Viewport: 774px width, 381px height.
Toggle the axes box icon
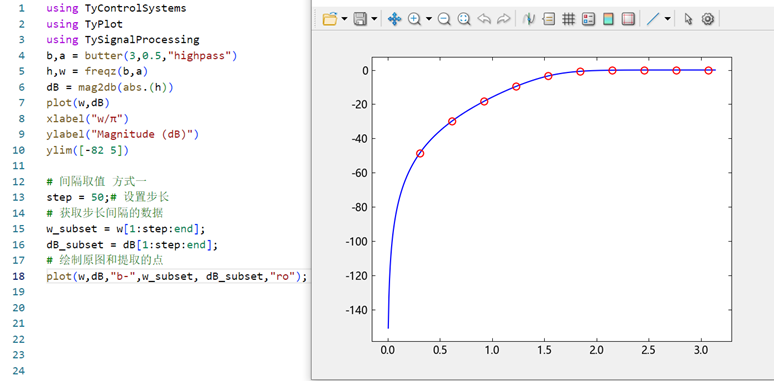pyautogui.click(x=628, y=19)
